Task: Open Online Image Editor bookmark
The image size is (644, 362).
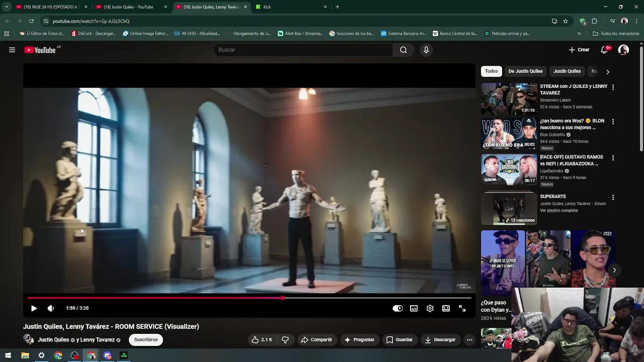Action: pos(145,34)
